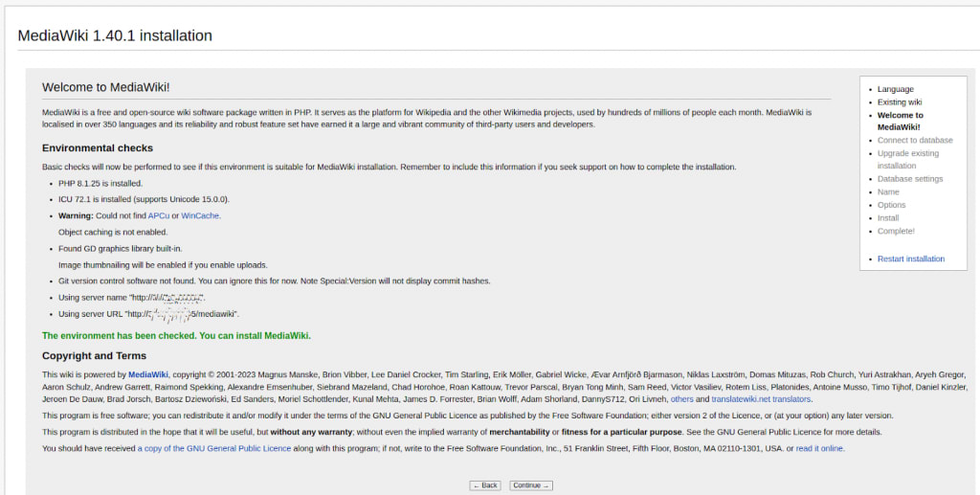The height and width of the screenshot is (495, 980).
Task: Click green 'The environment has been checked' message
Action: [176, 336]
